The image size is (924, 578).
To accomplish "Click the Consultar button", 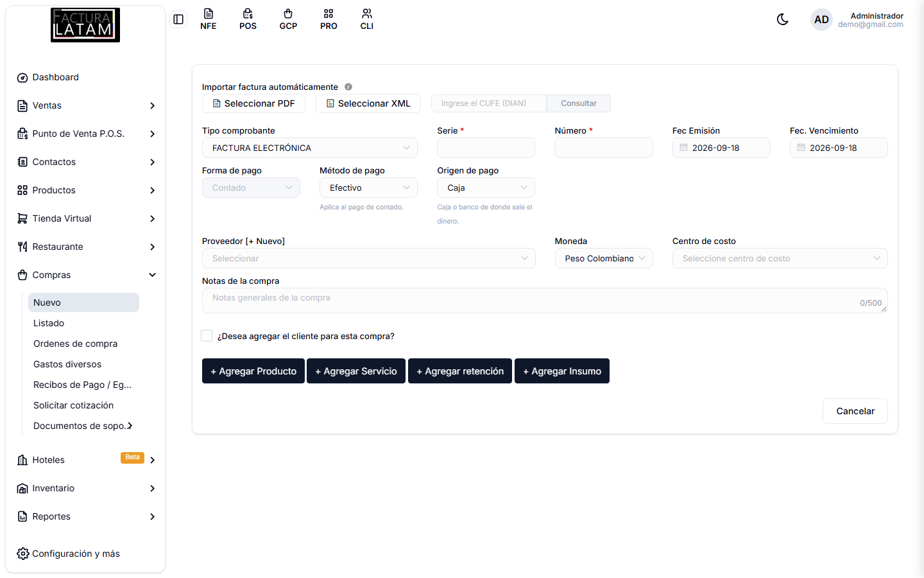I will (579, 103).
